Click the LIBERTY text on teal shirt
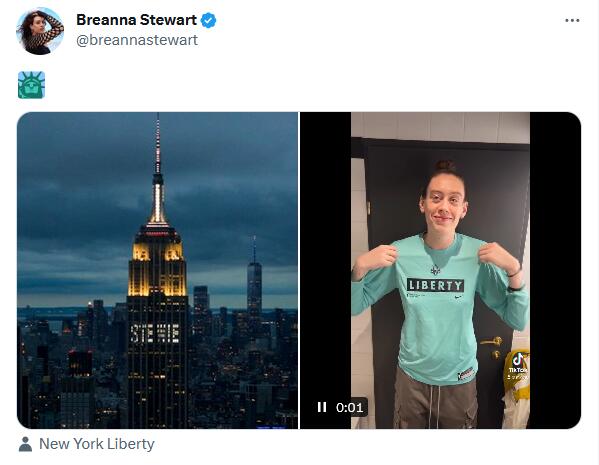Viewport: 599px width, 465px height. [435, 285]
